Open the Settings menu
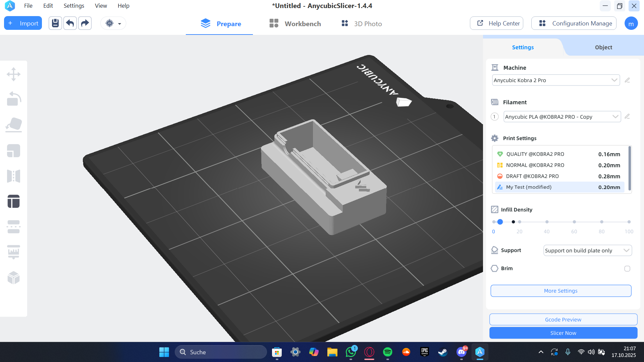This screenshot has height=362, width=644. [x=74, y=6]
